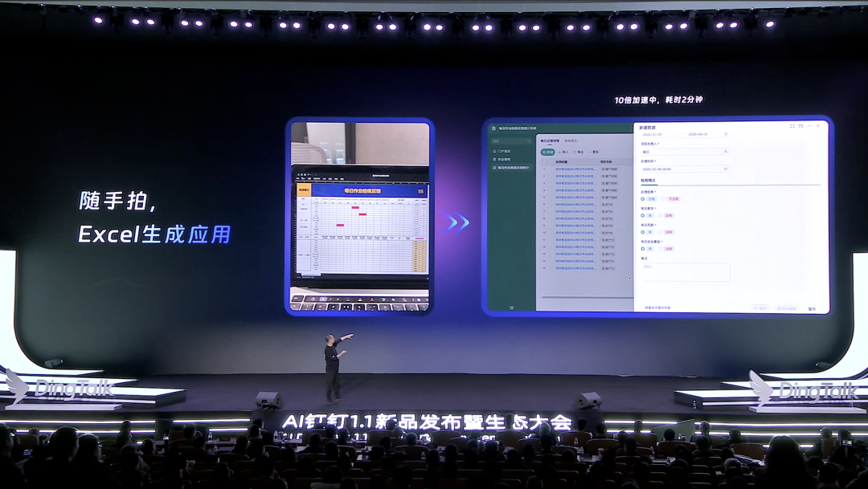Click the layout icon beside the dialog's fullscreen icon
The height and width of the screenshot is (489, 868).
click(x=800, y=126)
